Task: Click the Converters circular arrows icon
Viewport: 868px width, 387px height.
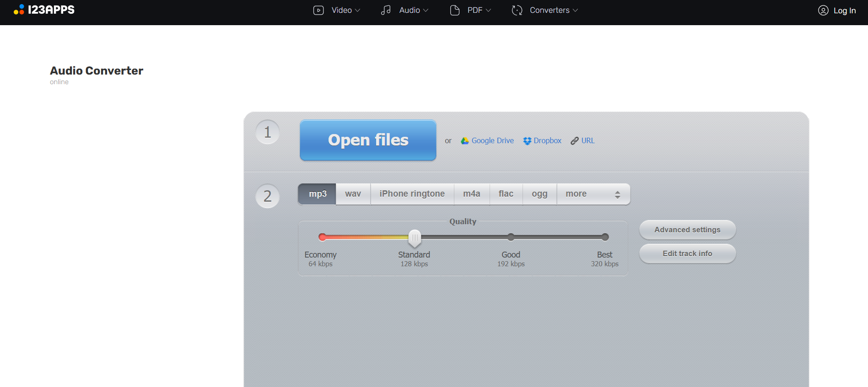Action: pyautogui.click(x=517, y=10)
